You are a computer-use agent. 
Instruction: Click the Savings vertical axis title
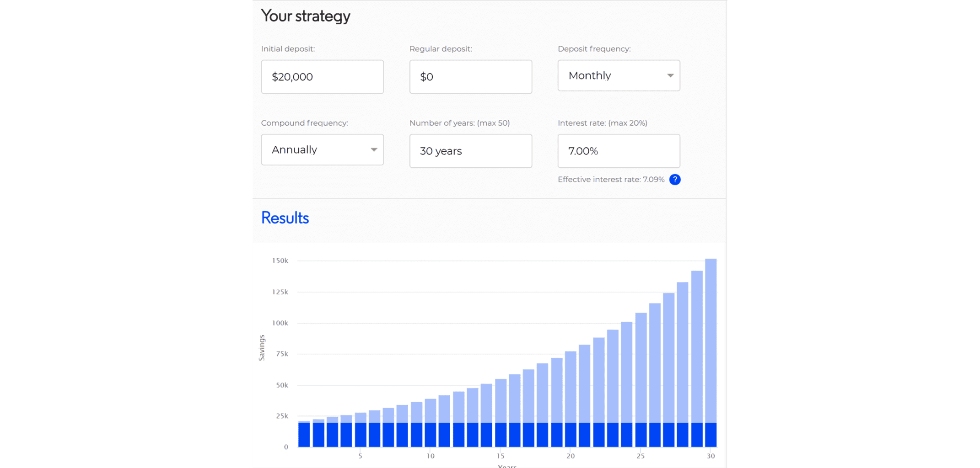[x=262, y=348]
